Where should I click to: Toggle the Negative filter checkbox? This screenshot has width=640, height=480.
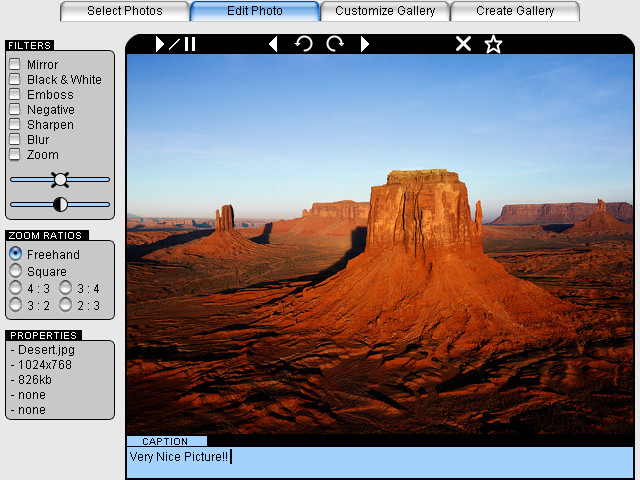tap(15, 109)
